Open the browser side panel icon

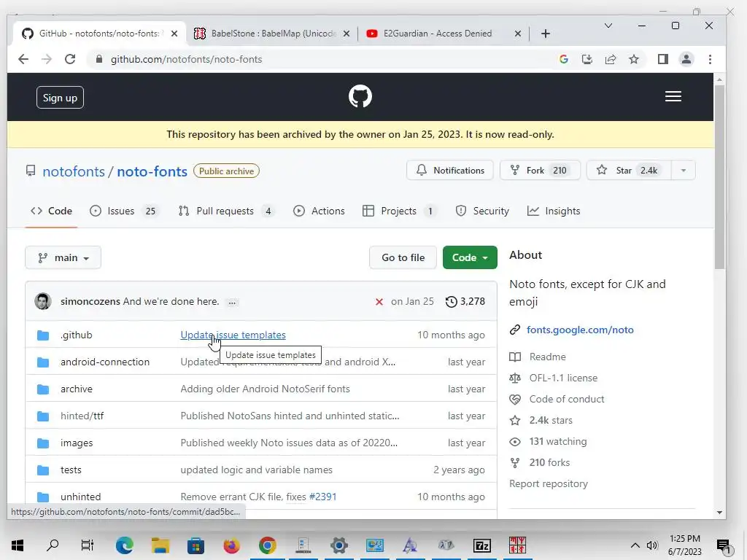point(662,59)
